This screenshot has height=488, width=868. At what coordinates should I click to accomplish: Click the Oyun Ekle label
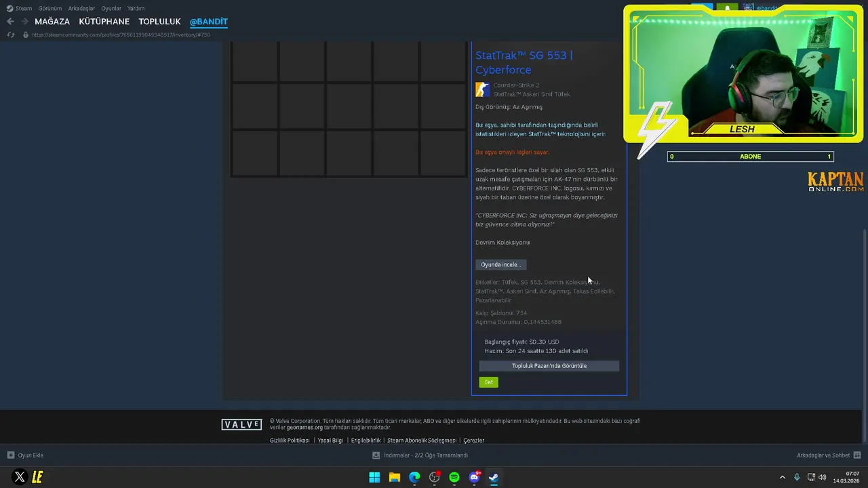pyautogui.click(x=31, y=455)
